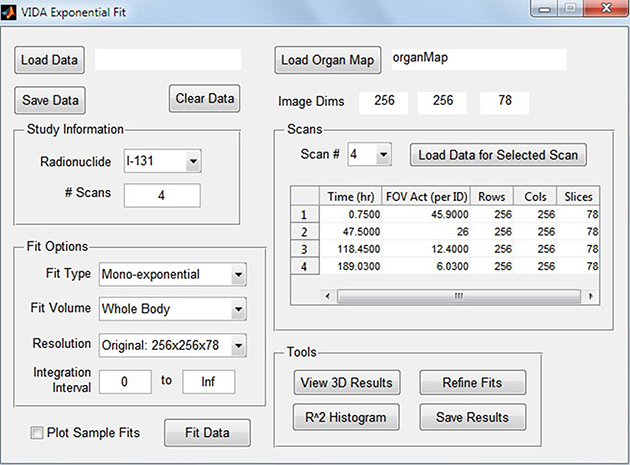The width and height of the screenshot is (630, 465).
Task: Click the Integration Interval start field showing 0
Action: point(125,382)
